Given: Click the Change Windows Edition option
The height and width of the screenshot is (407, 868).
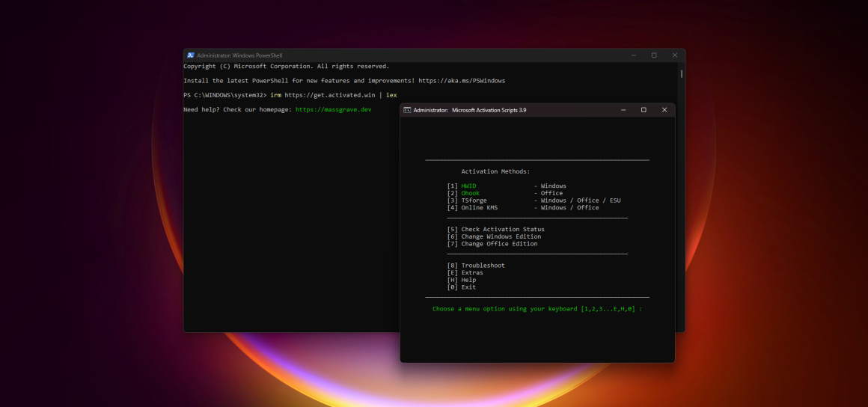Looking at the screenshot, I should click(x=501, y=236).
